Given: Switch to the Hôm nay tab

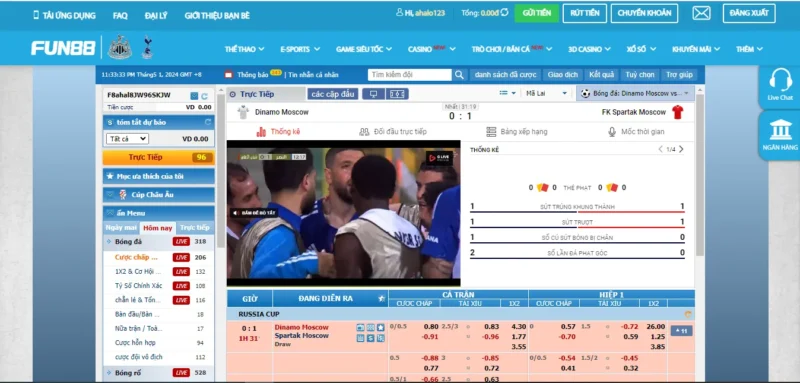Looking at the screenshot, I should (x=158, y=228).
